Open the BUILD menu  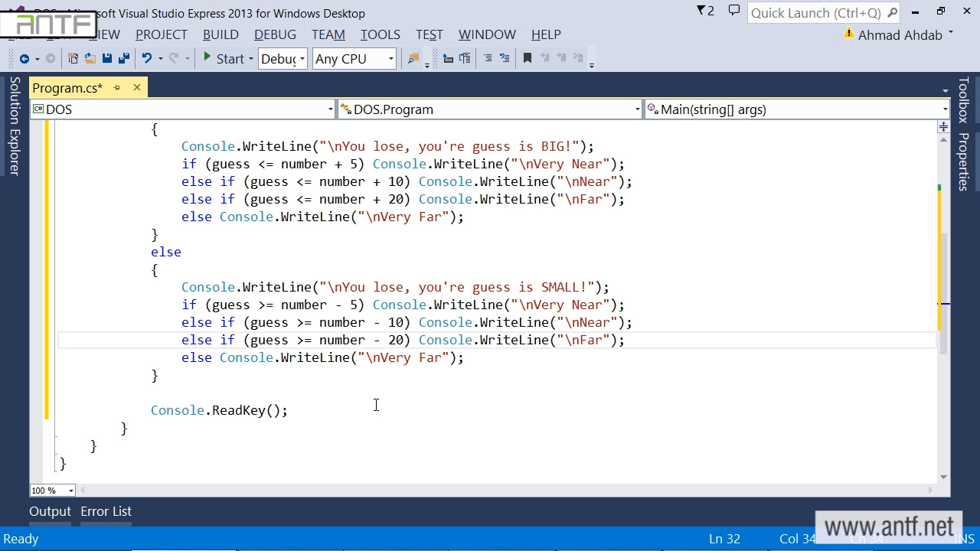point(220,34)
